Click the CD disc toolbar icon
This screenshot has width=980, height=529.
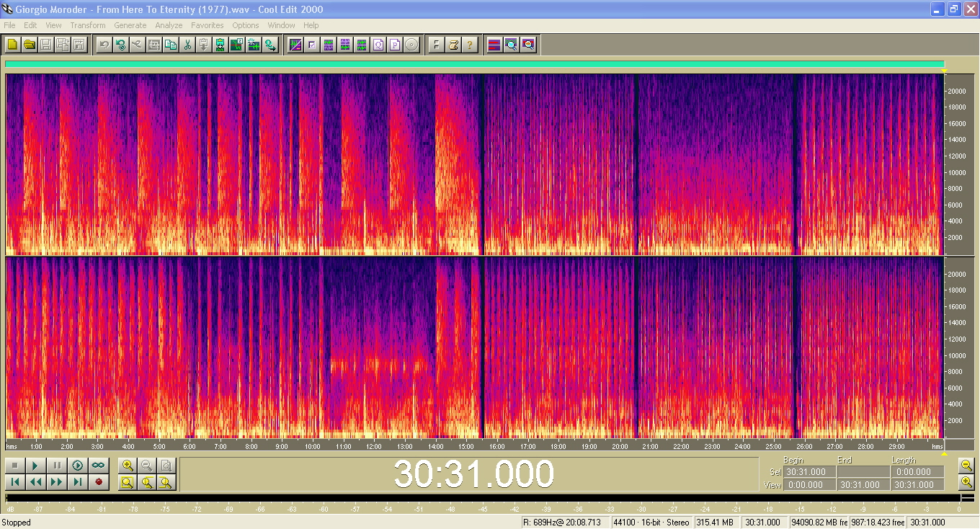(x=411, y=45)
